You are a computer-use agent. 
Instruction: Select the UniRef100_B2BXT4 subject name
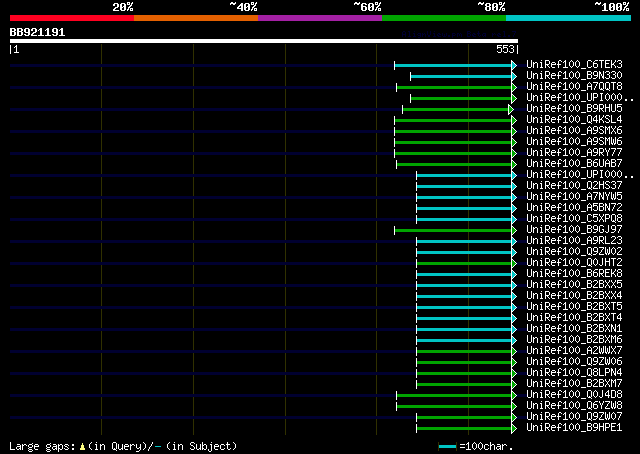pos(574,318)
